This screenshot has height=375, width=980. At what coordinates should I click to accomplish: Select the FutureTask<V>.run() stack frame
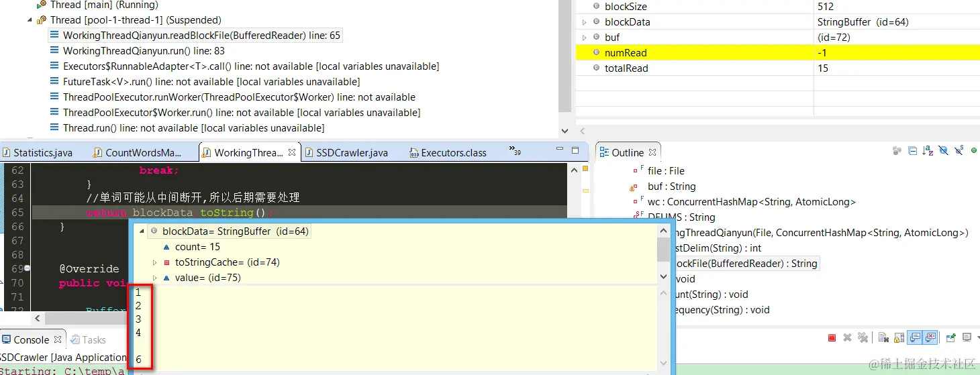205,81
